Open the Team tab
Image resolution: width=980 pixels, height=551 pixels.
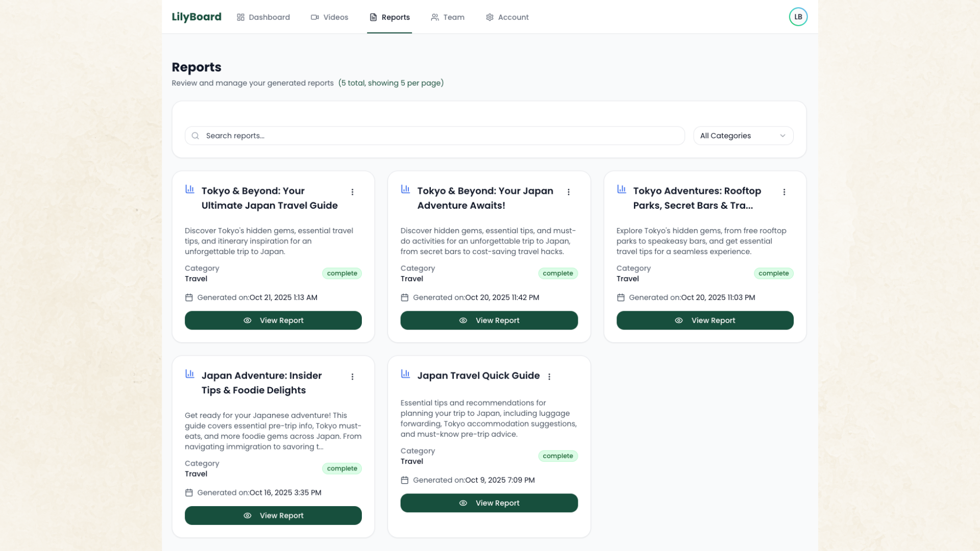point(448,17)
